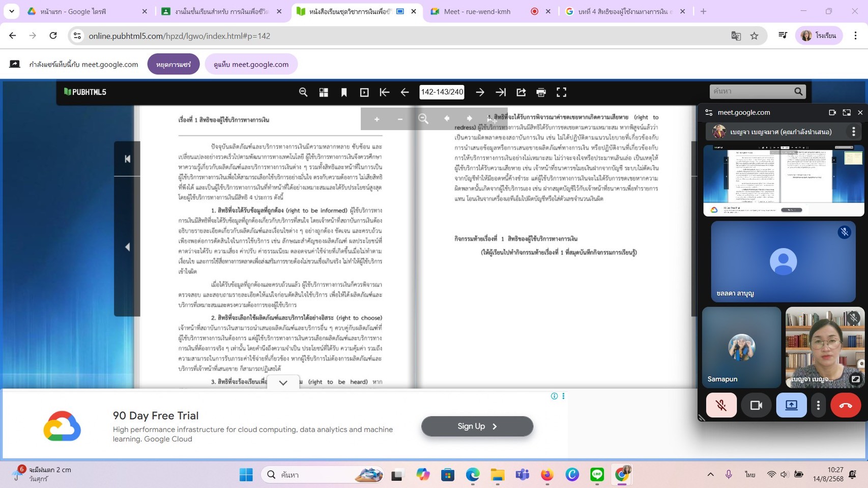
Task: Click the share icon in viewer toolbar
Action: click(521, 92)
